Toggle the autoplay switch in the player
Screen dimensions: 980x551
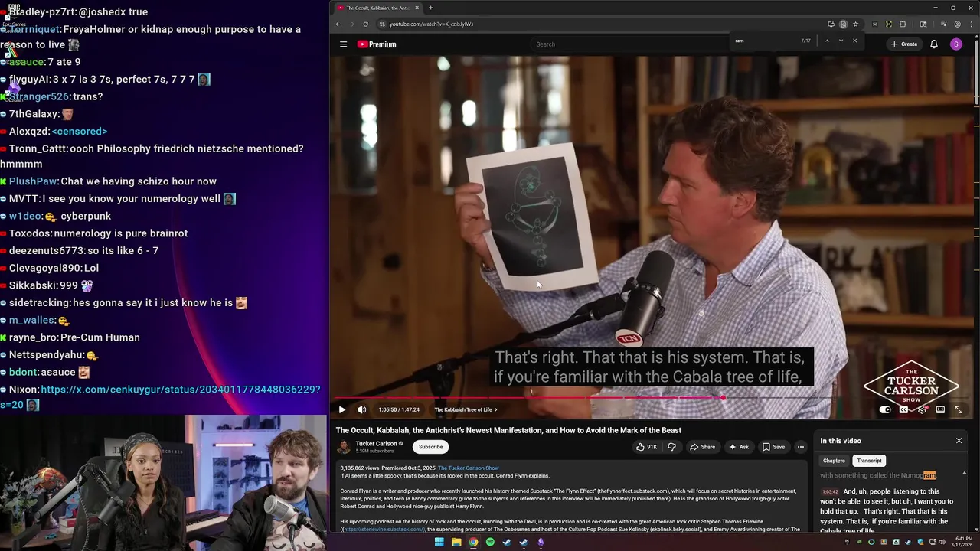885,409
